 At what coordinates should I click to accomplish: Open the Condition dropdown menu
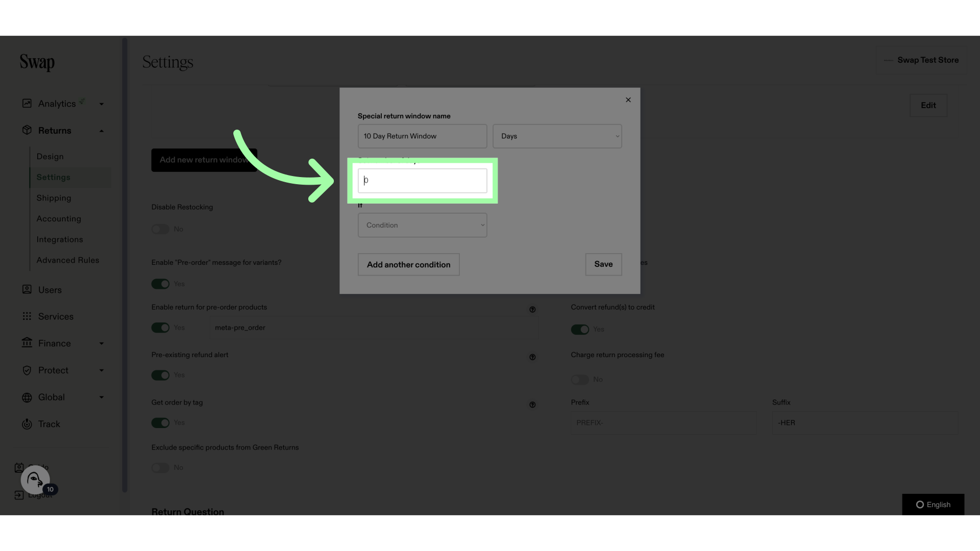422,224
